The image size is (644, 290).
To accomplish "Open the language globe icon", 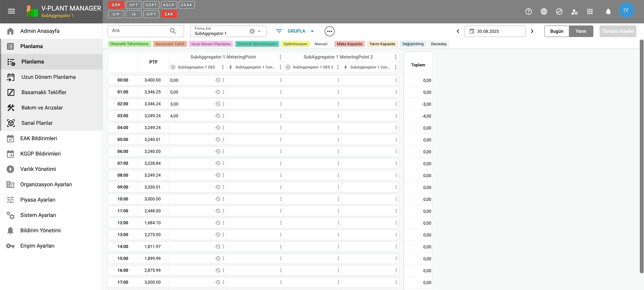I will 544,12.
